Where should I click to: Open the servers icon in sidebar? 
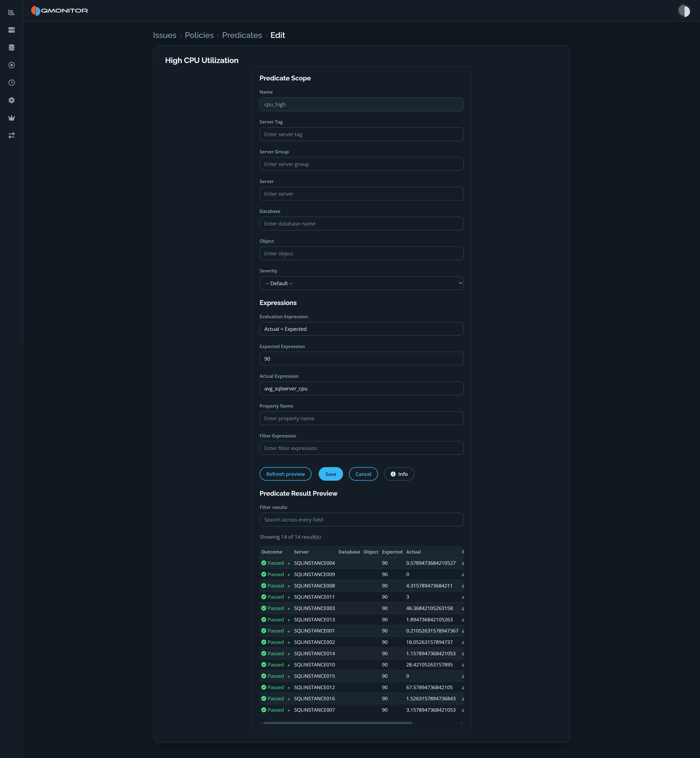(x=11, y=30)
